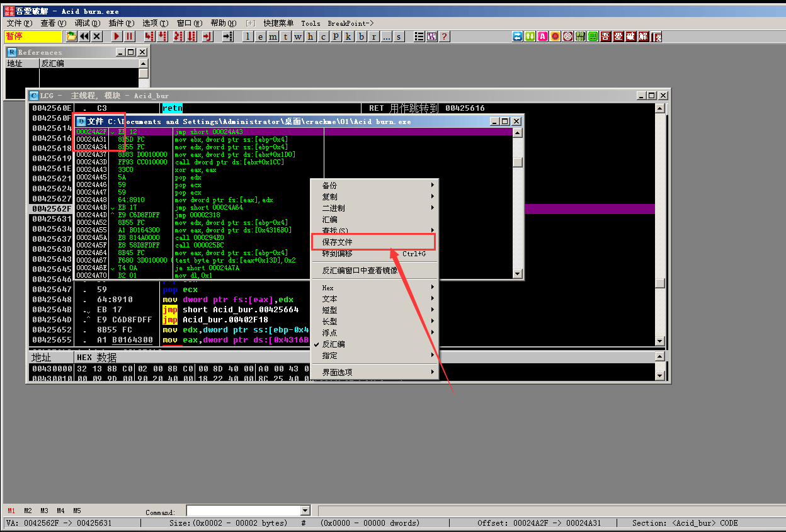Click the Open file folder toolbar icon
The image size is (786, 532).
coord(72,37)
